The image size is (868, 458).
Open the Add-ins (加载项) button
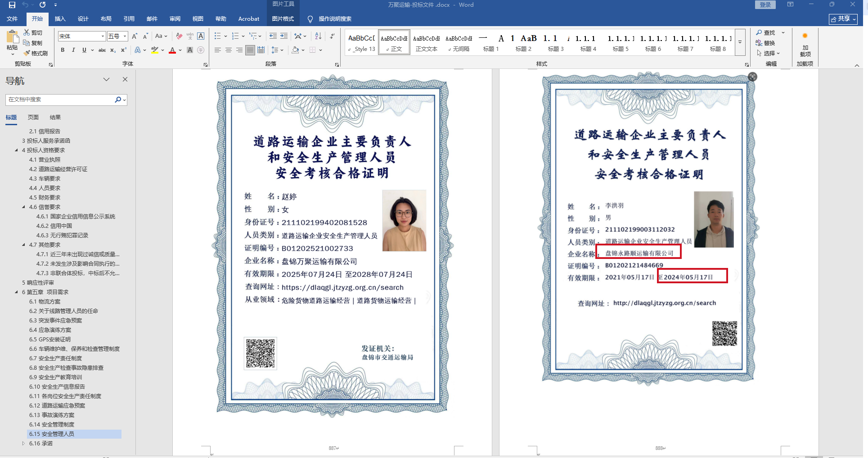(x=805, y=44)
